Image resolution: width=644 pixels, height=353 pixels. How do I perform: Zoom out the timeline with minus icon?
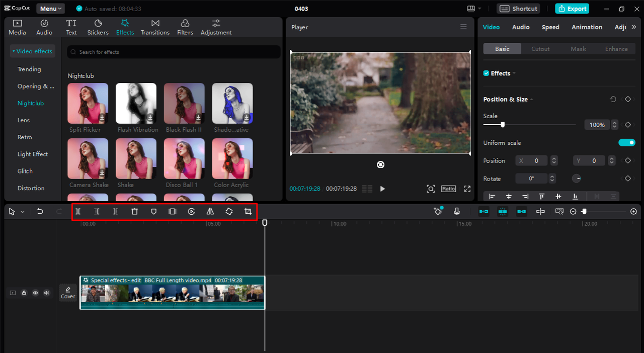point(573,212)
